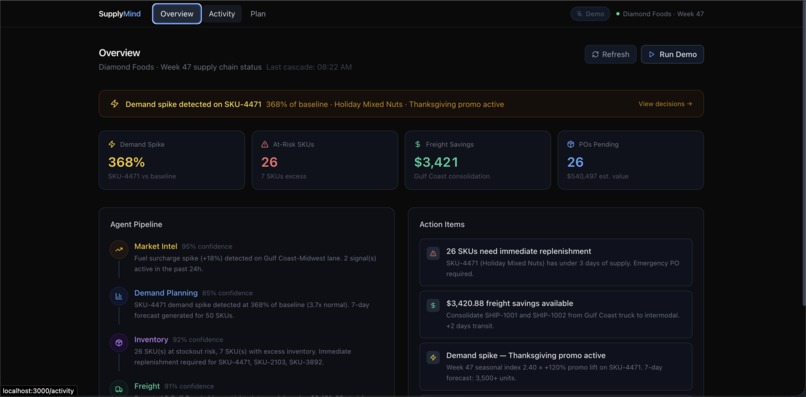Click the SupplyMind logo
The width and height of the screenshot is (806, 397).
coord(120,14)
